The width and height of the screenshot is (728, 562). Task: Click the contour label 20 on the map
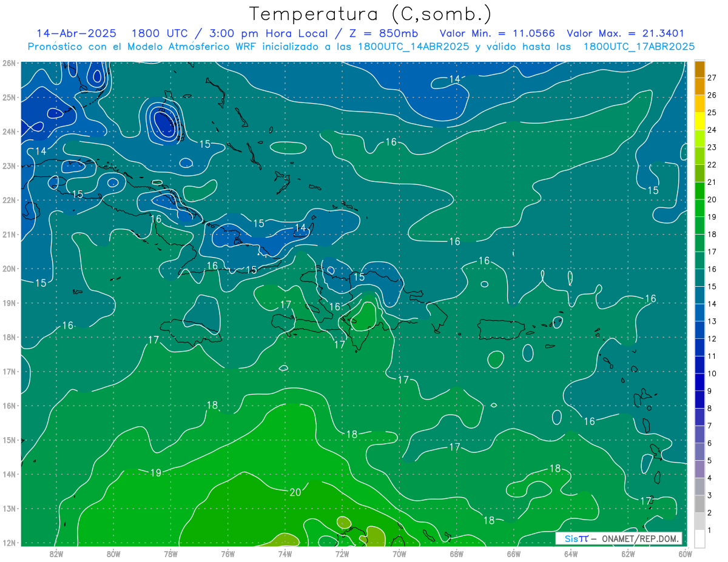pos(295,492)
